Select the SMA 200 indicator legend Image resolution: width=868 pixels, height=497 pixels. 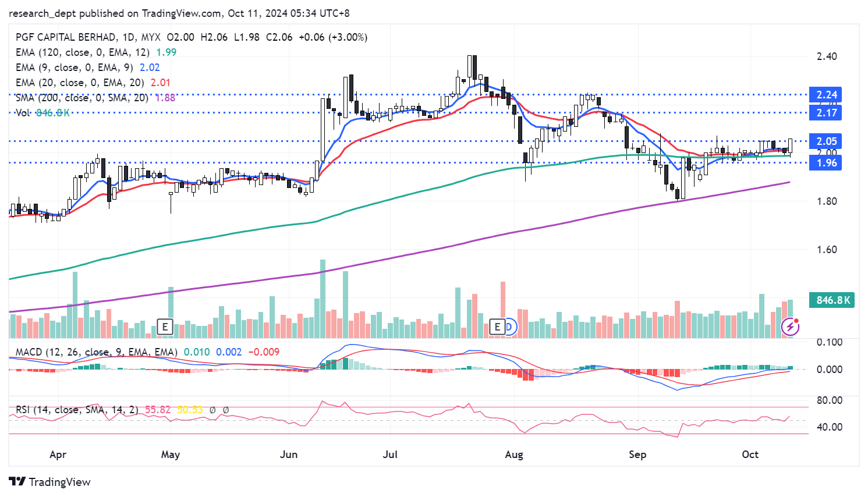coord(82,98)
